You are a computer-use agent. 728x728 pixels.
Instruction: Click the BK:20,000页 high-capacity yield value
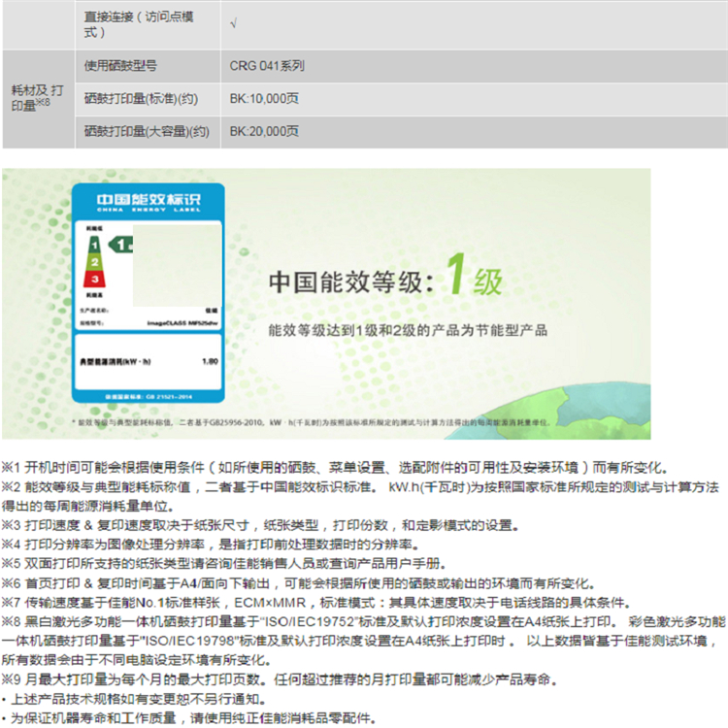click(x=264, y=130)
